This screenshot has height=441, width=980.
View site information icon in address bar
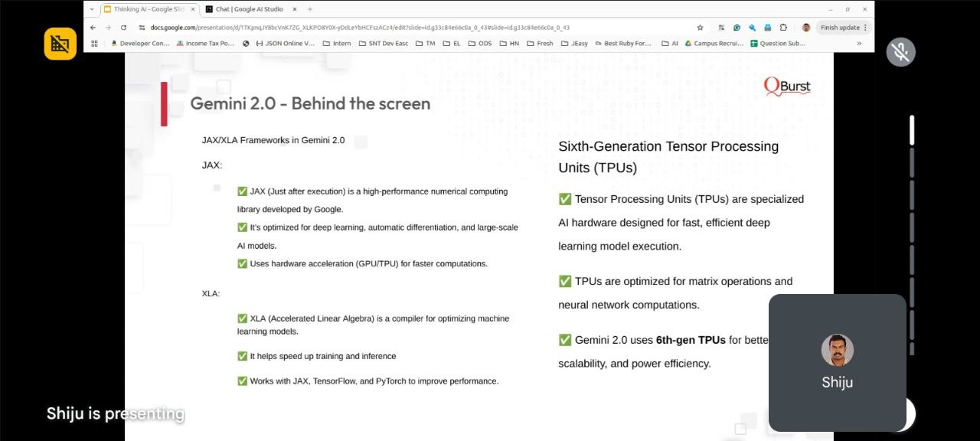coord(142,28)
